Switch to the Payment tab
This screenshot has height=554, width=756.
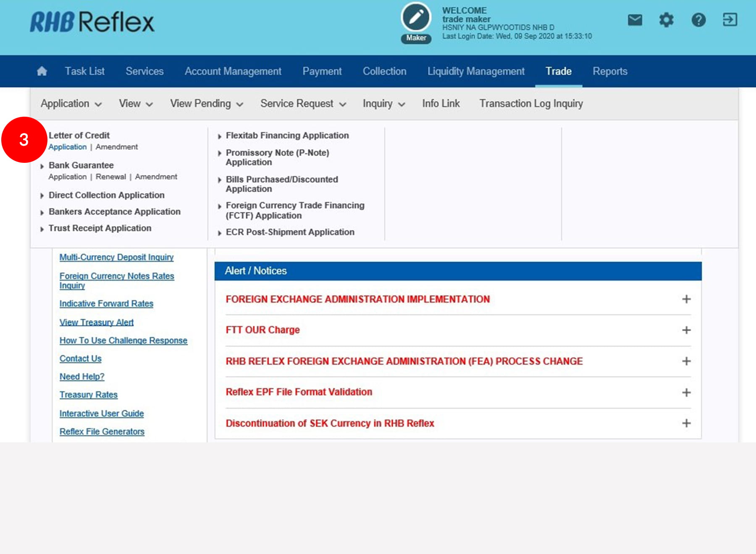(x=322, y=71)
